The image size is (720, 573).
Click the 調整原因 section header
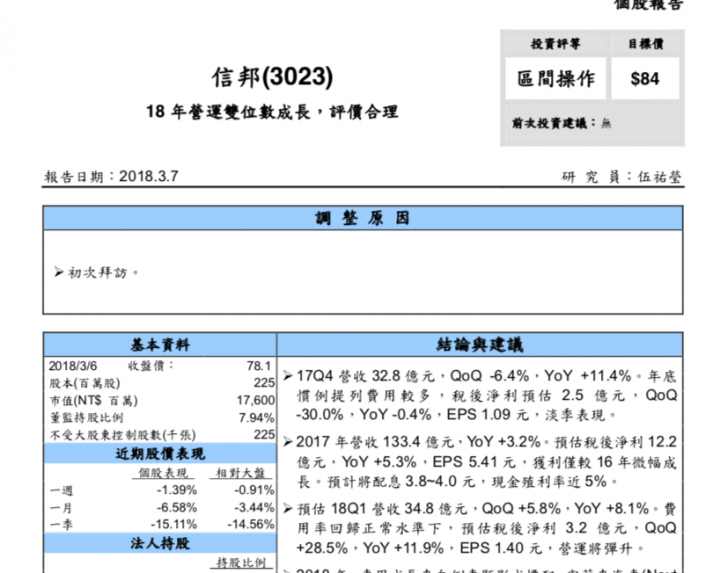tap(363, 218)
